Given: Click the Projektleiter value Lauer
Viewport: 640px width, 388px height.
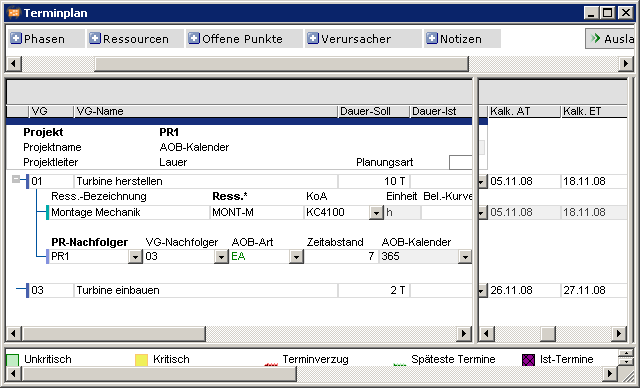Looking at the screenshot, I should [173, 162].
